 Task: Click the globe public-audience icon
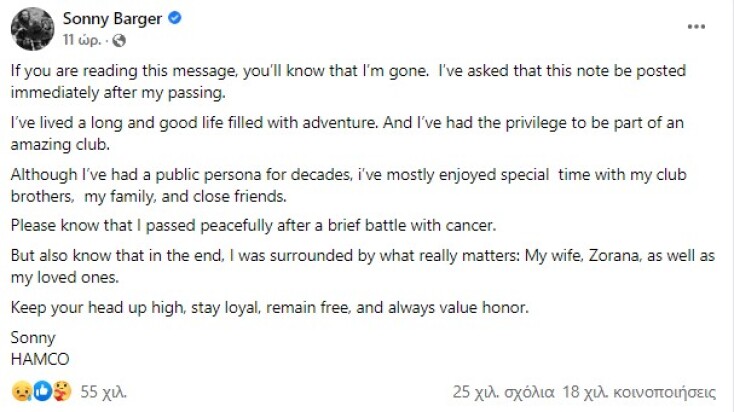pos(120,41)
